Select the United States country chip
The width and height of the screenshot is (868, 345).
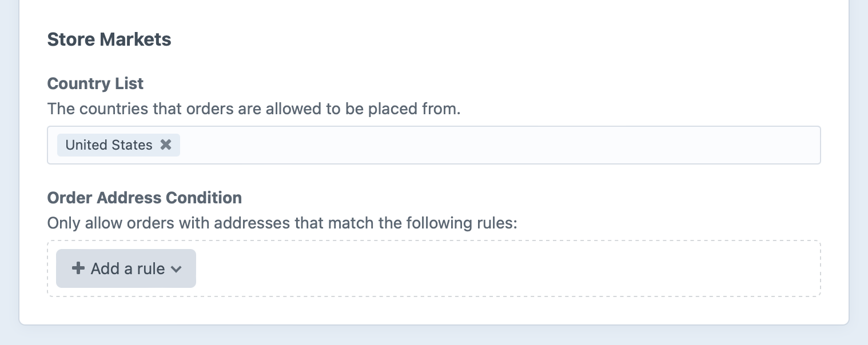tap(109, 145)
